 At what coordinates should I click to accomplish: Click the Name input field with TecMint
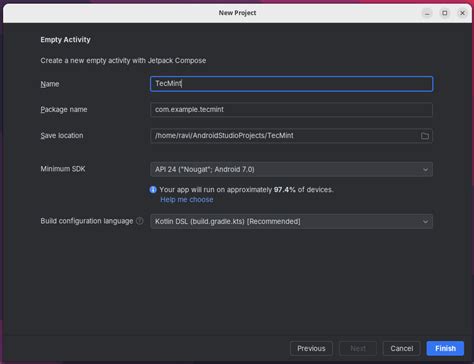(291, 84)
